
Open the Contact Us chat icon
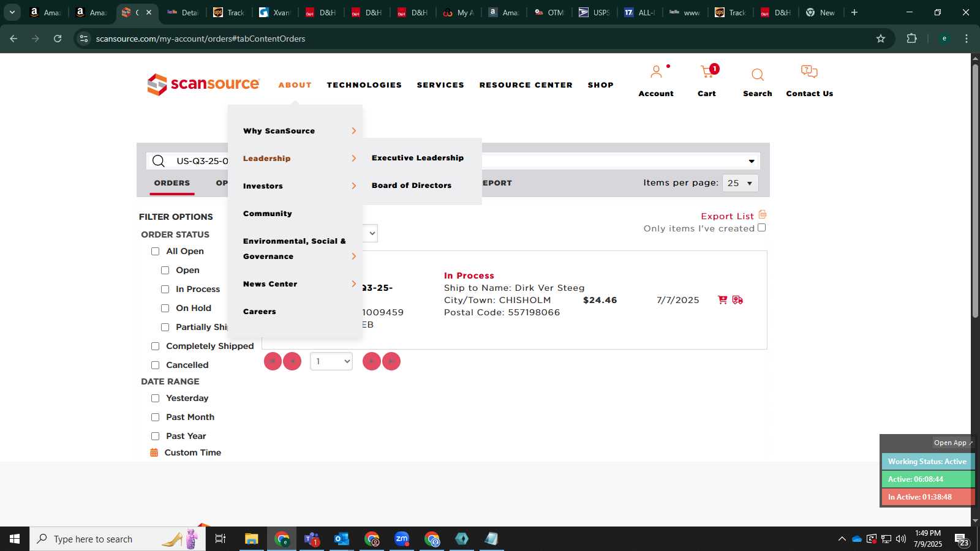(x=809, y=72)
